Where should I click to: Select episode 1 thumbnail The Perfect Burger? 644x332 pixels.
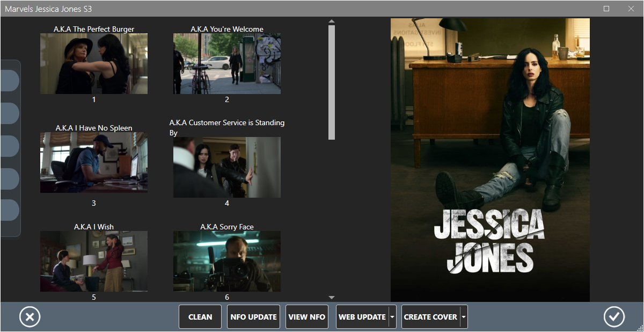pyautogui.click(x=94, y=64)
